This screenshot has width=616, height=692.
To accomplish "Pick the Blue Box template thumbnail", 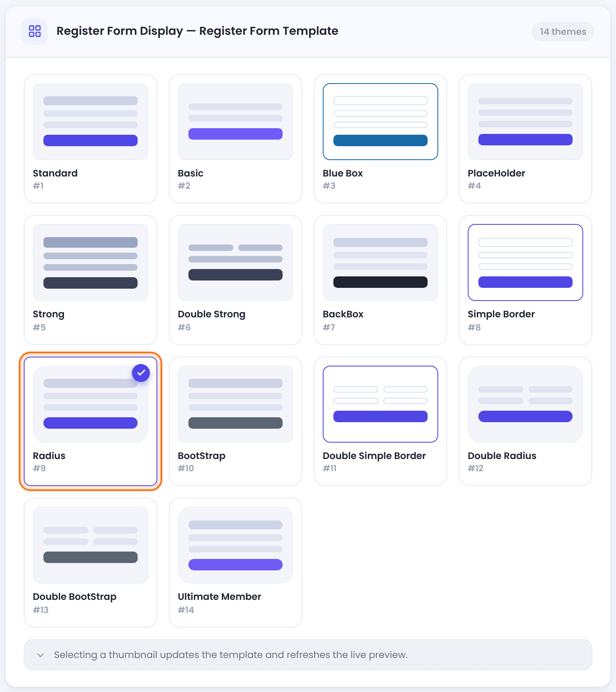I will pos(380,122).
